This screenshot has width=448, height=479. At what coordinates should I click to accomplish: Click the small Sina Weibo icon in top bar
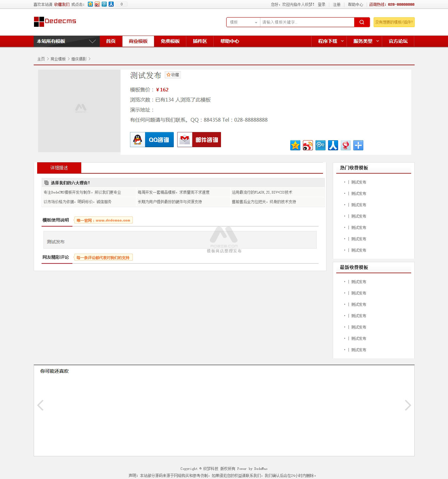pos(97,4)
